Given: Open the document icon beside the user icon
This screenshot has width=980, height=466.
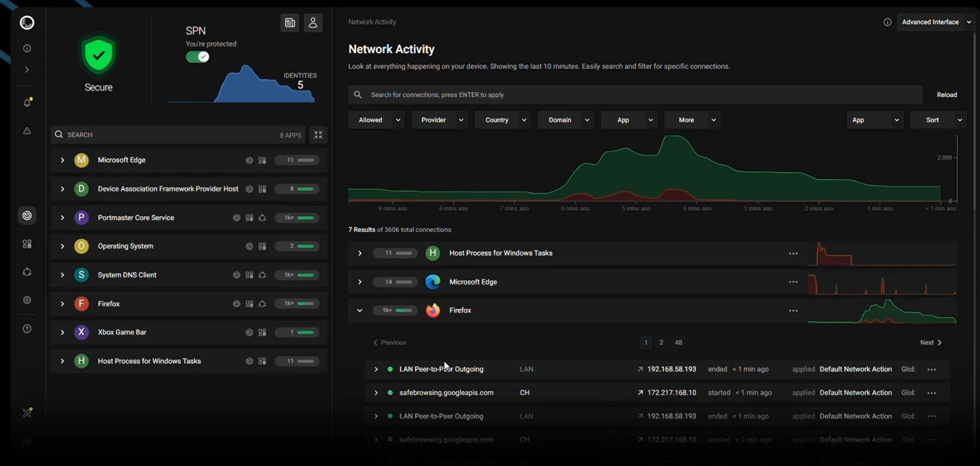Looking at the screenshot, I should (289, 23).
